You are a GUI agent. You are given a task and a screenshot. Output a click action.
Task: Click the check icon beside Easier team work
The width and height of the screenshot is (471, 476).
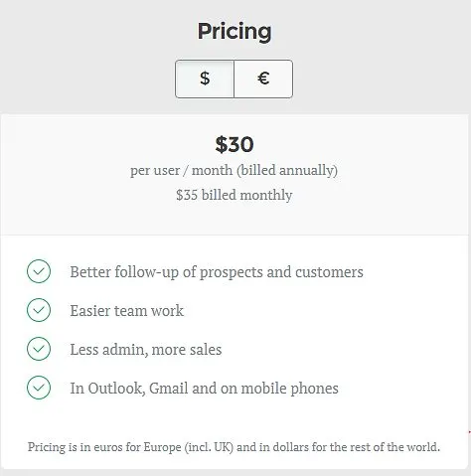(39, 310)
